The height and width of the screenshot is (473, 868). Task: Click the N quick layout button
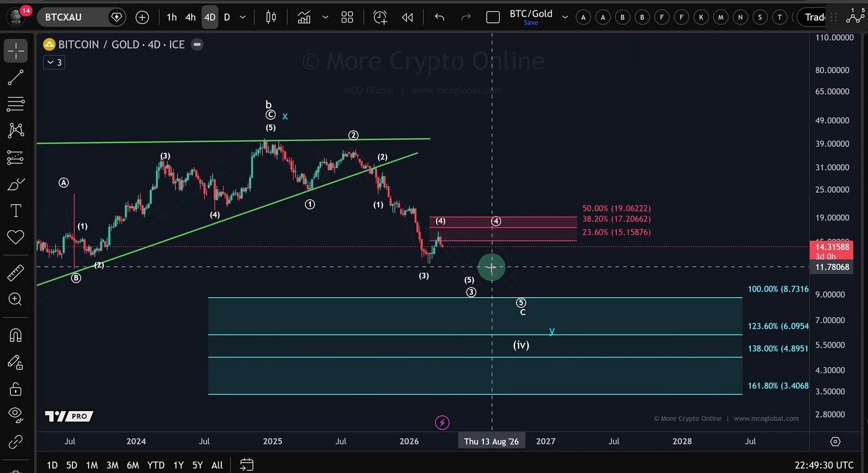pos(740,17)
